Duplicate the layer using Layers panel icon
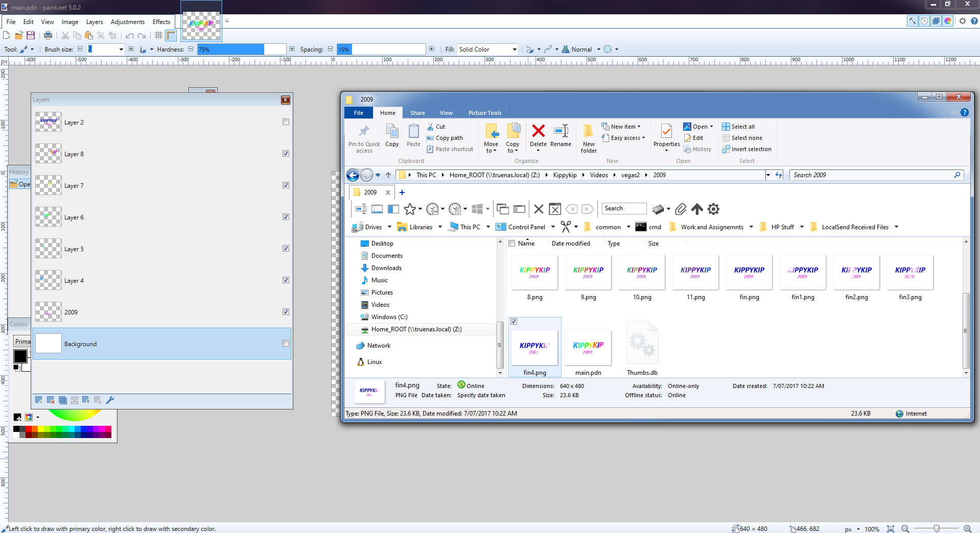The image size is (980, 533). pyautogui.click(x=62, y=400)
